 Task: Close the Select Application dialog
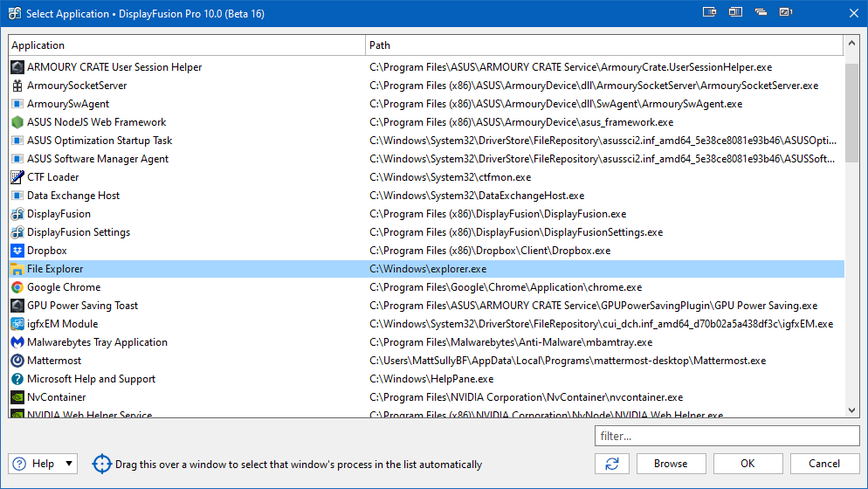[854, 13]
